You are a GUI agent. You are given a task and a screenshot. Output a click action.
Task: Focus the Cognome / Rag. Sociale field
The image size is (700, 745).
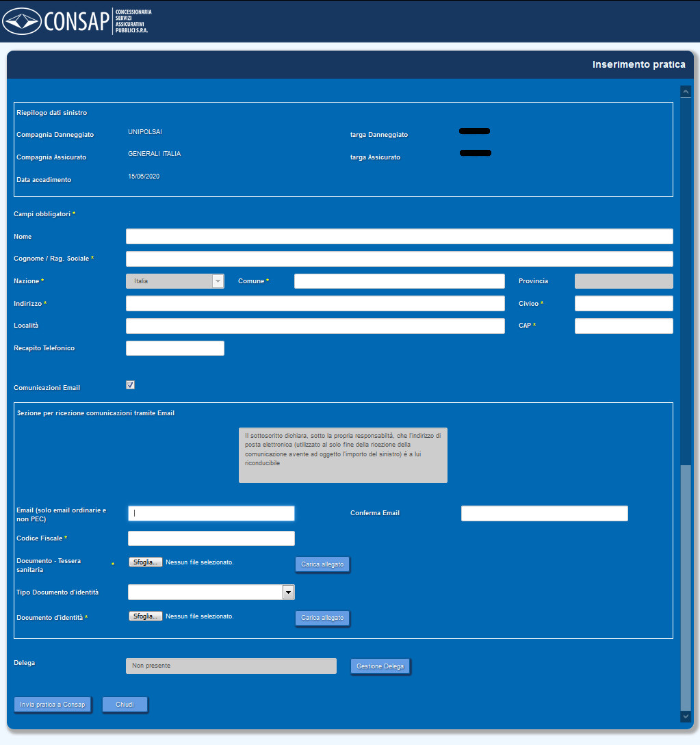click(399, 259)
